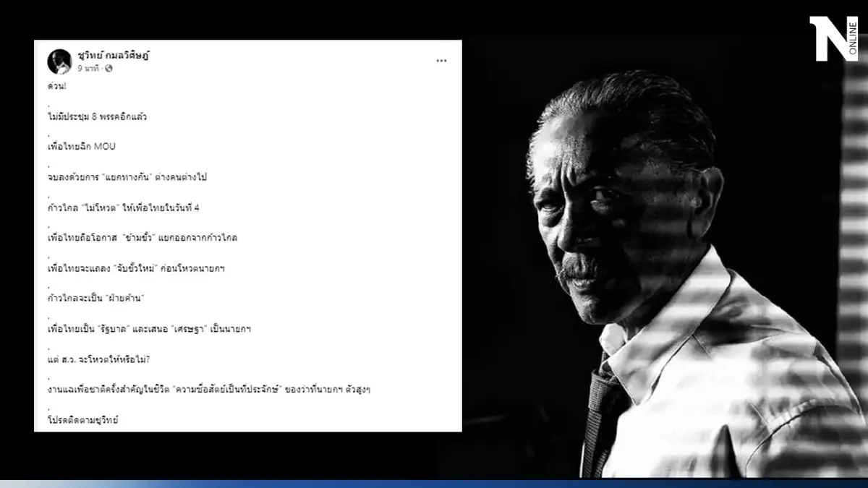Viewport: 868px width, 488px height.
Task: Click the line containing 'จับขั้วใหม่'
Action: tap(137, 268)
